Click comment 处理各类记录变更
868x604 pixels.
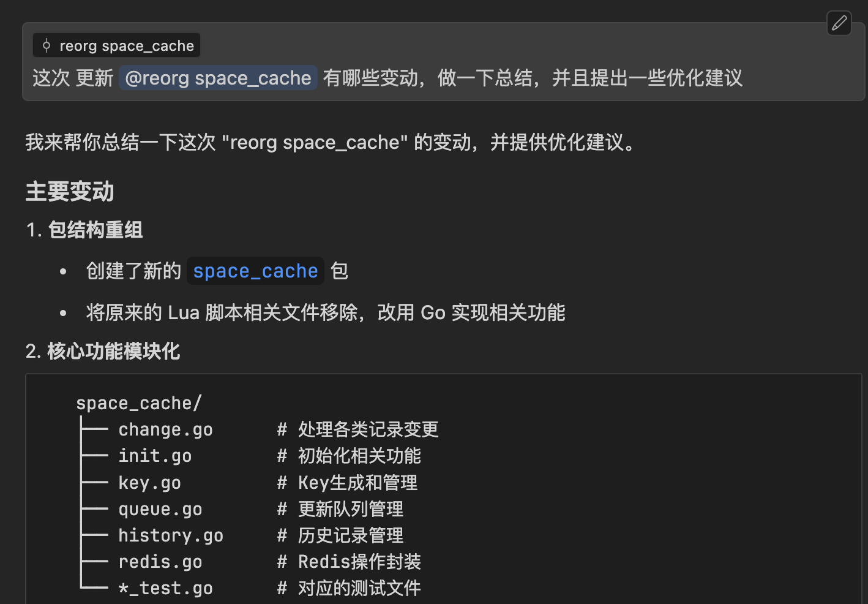tap(369, 429)
